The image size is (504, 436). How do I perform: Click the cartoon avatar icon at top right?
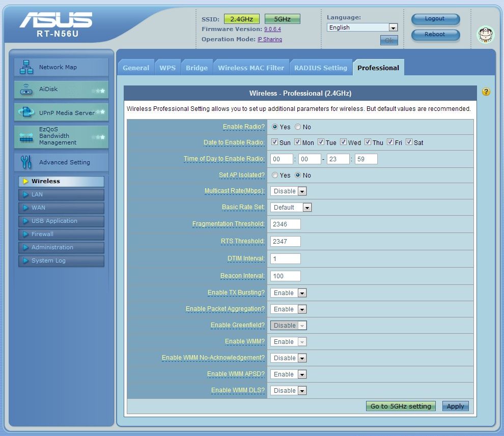coord(485,35)
